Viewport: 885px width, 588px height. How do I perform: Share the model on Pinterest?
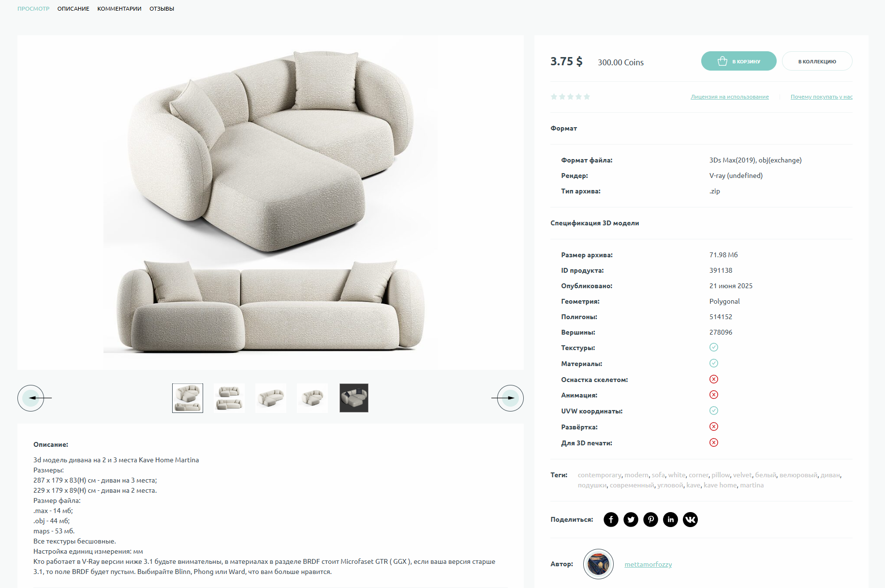[x=650, y=519]
